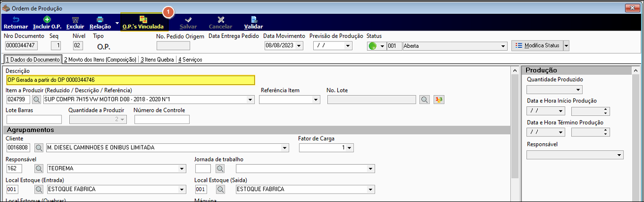This screenshot has height=202, width=644.
Task: Click the lot numbering icon next to No. Lote
Action: click(x=439, y=100)
